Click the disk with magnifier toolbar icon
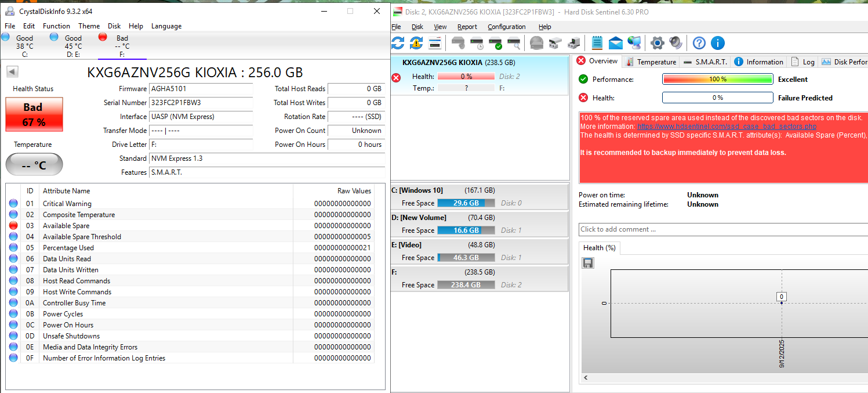This screenshot has width=868, height=393. [514, 43]
